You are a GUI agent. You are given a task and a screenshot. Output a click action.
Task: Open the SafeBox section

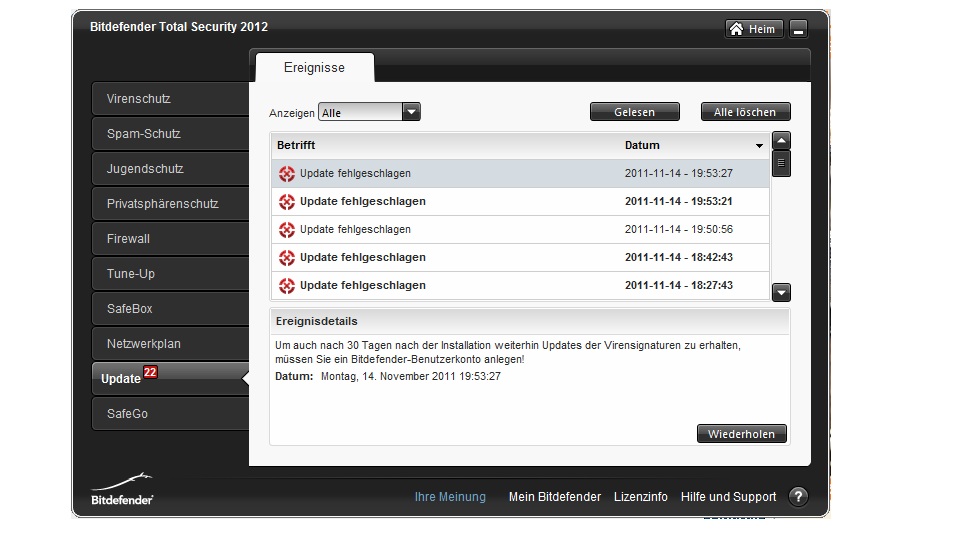click(170, 309)
